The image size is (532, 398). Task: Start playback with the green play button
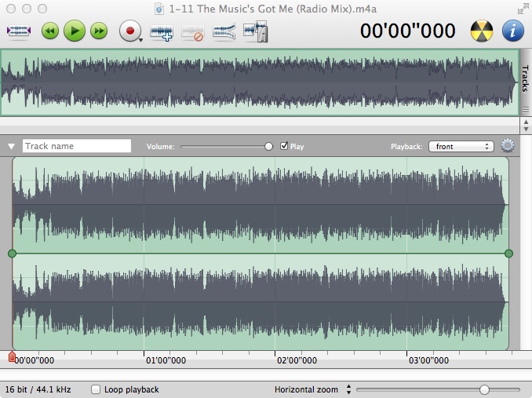click(x=74, y=31)
